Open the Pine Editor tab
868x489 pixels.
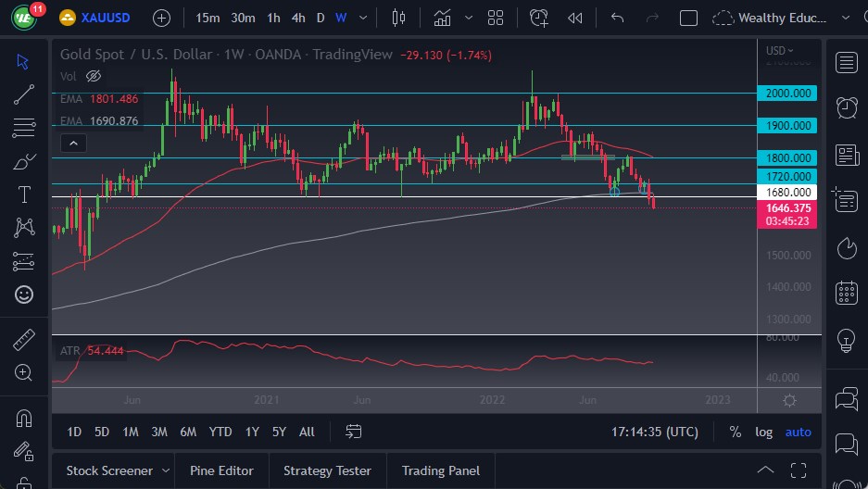coord(221,470)
